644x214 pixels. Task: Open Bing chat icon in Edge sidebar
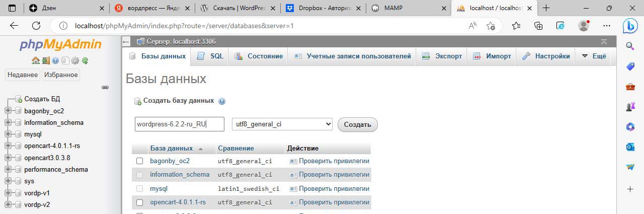click(630, 26)
